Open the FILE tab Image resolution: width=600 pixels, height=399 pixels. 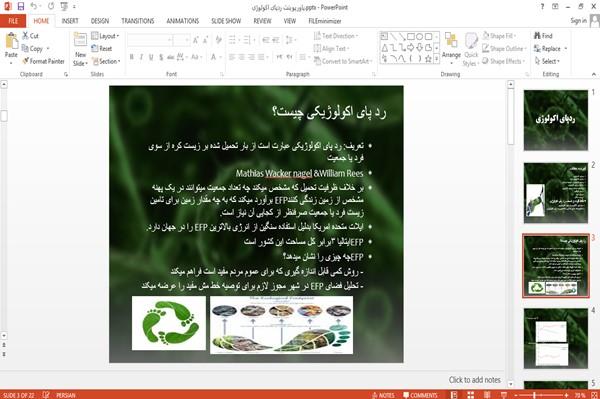[13, 21]
